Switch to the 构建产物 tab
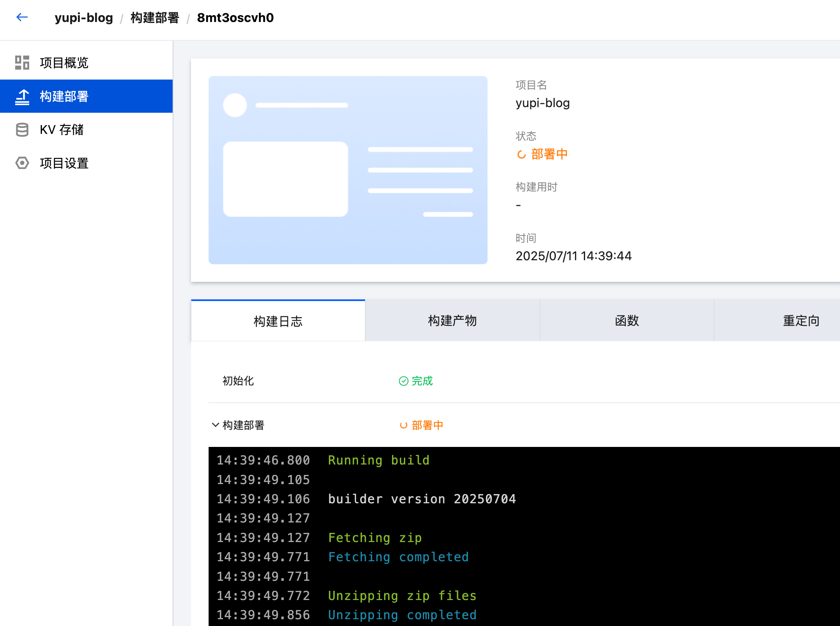This screenshot has width=840, height=626. coord(452,321)
